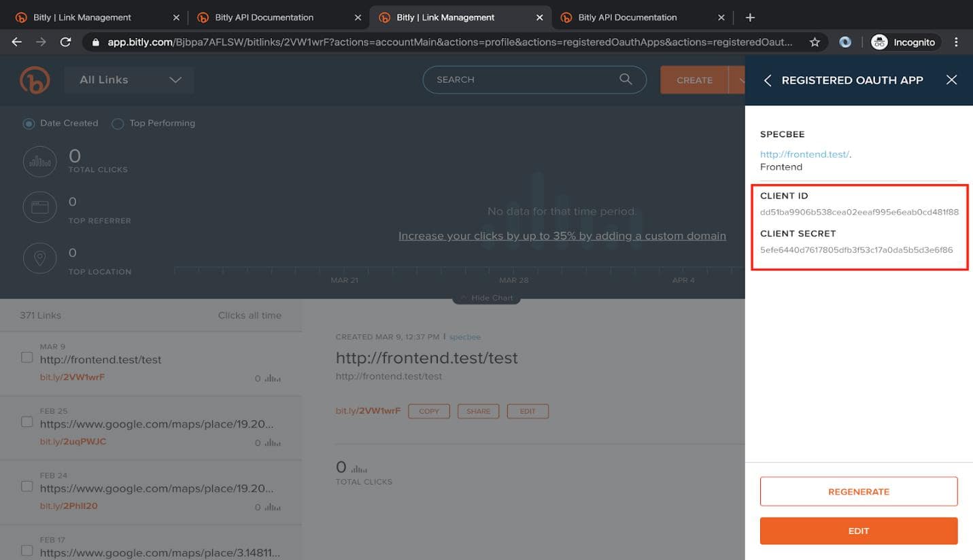The image size is (973, 560).
Task: Check the box for the Feb 24 link
Action: point(27,487)
